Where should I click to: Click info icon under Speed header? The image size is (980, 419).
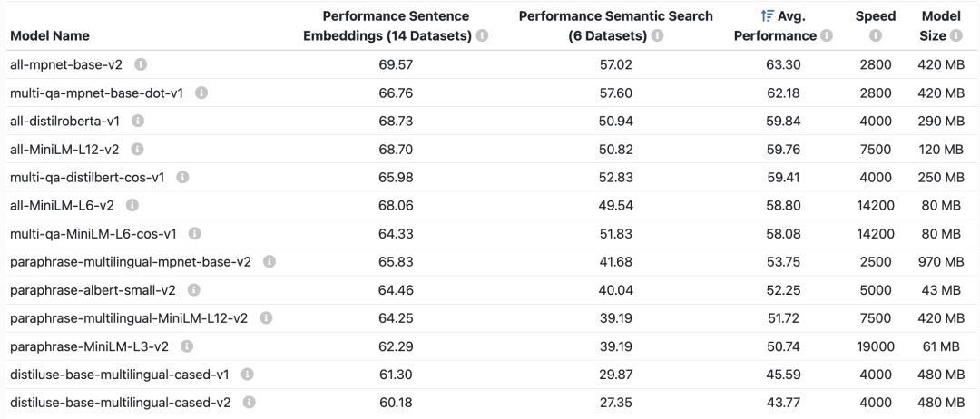coord(876,36)
